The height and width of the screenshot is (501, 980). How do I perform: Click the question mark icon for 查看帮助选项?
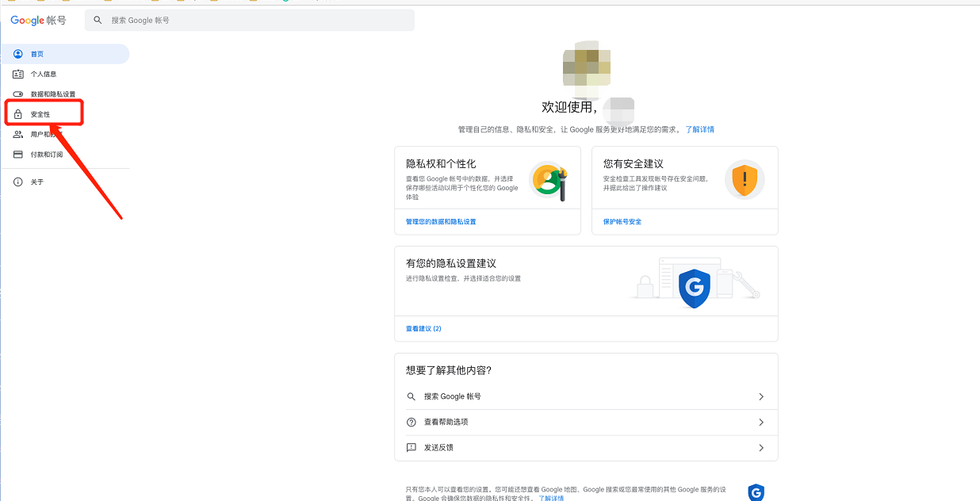click(412, 422)
